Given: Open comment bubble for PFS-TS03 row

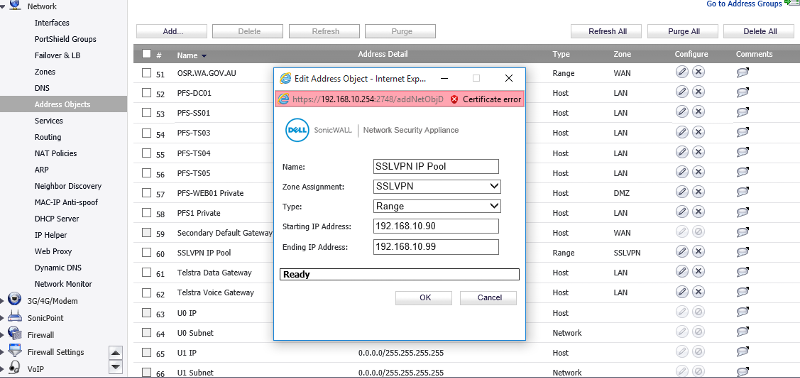Looking at the screenshot, I should [x=742, y=132].
